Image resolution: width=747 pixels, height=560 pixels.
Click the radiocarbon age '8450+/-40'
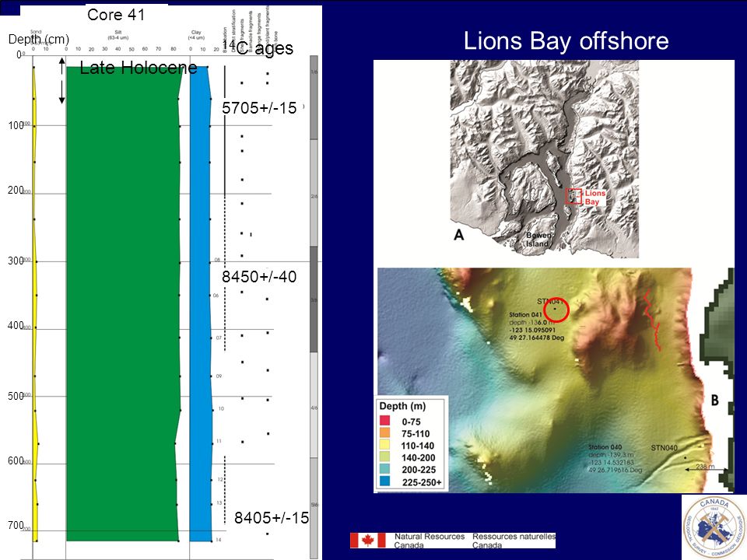point(259,277)
